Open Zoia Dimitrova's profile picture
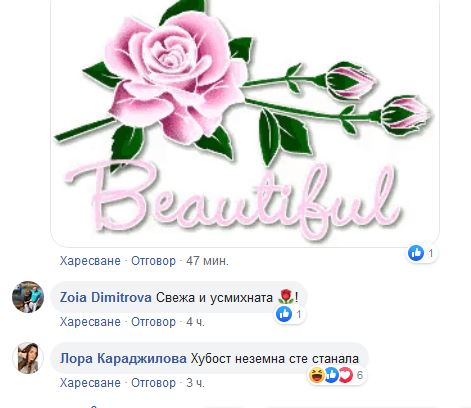 click(x=28, y=297)
